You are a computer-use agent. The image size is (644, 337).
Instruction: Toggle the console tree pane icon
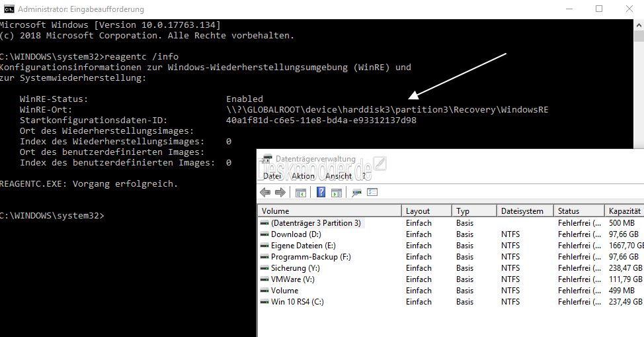click(301, 192)
